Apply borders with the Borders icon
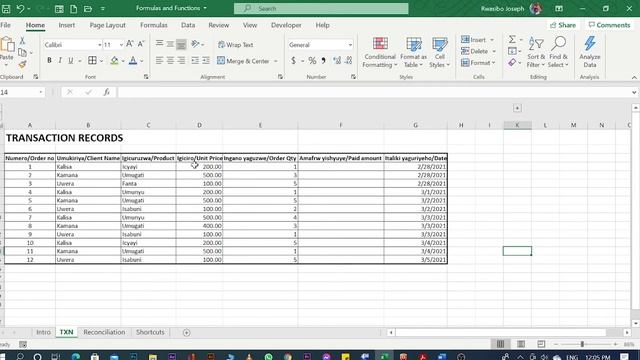 92,61
